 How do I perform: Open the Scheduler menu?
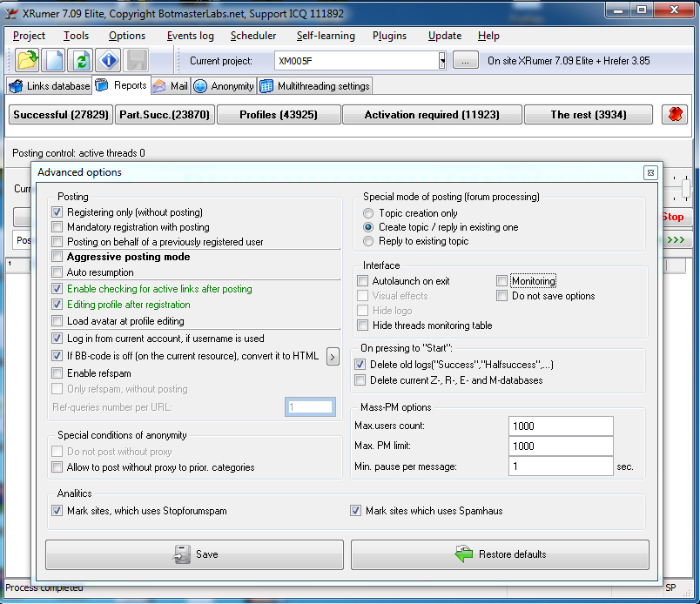coord(253,36)
